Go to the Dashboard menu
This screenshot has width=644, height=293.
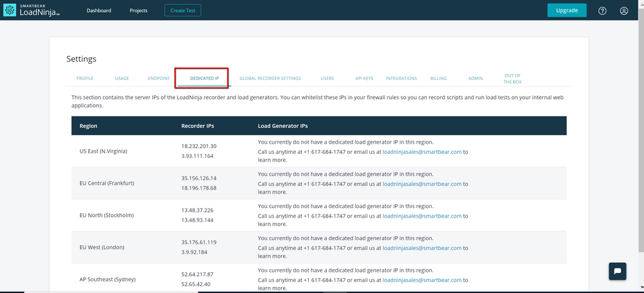(99, 10)
